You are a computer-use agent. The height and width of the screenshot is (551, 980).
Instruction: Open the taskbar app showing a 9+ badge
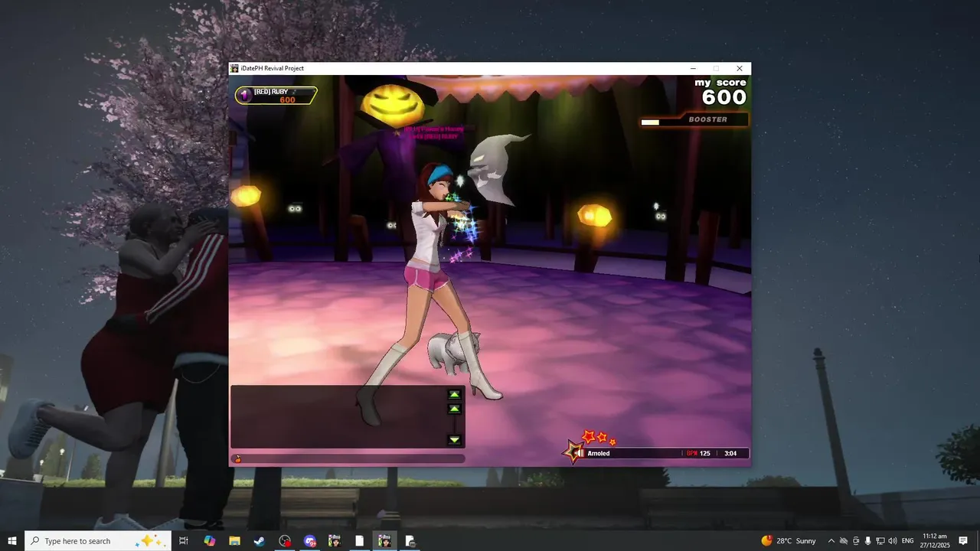coord(309,540)
